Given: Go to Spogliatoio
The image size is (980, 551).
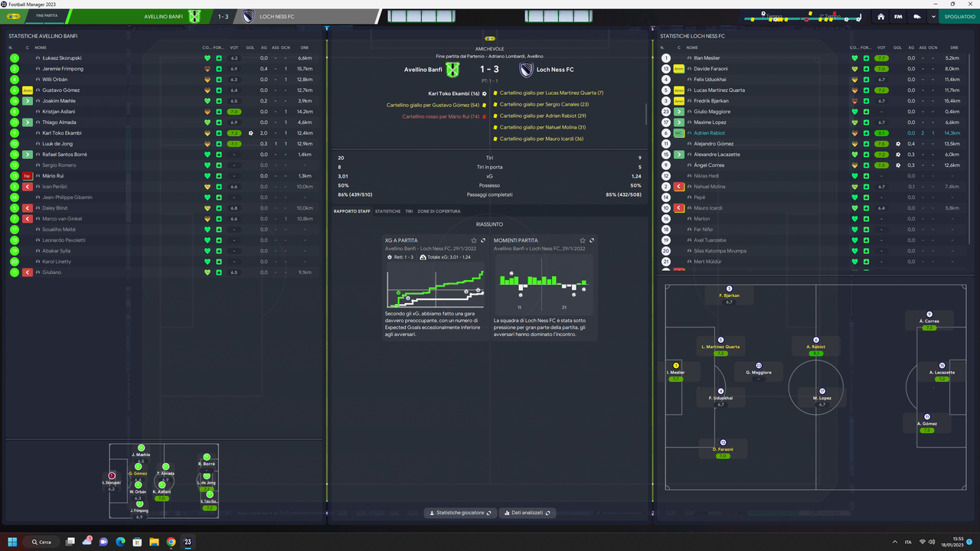Looking at the screenshot, I should tap(959, 16).
